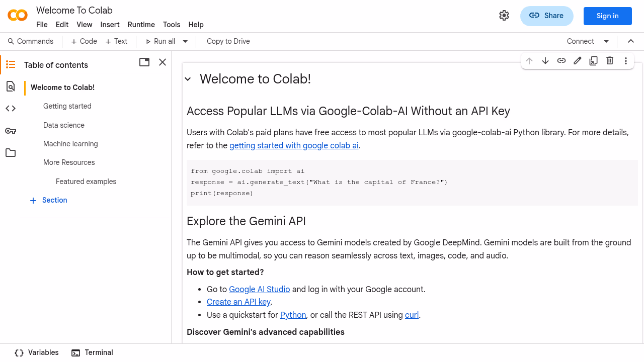
Task: Add a new Section in the contents
Action: [49, 200]
